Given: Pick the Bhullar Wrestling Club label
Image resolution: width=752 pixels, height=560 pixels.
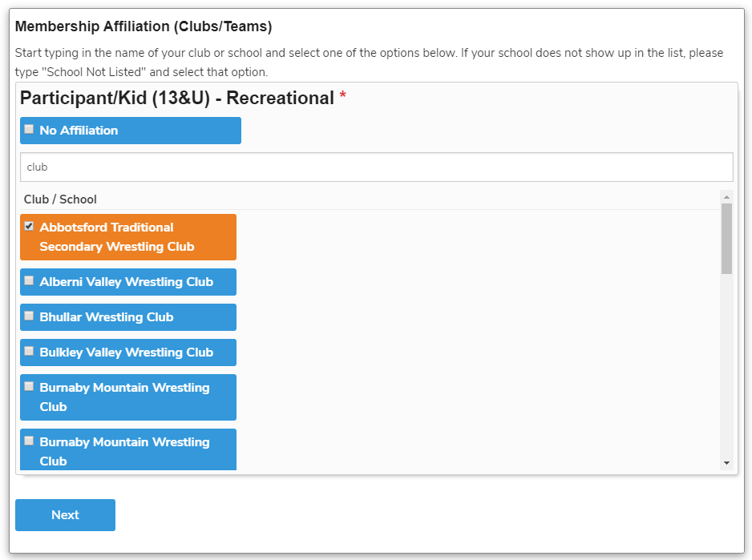Looking at the screenshot, I should [x=106, y=317].
